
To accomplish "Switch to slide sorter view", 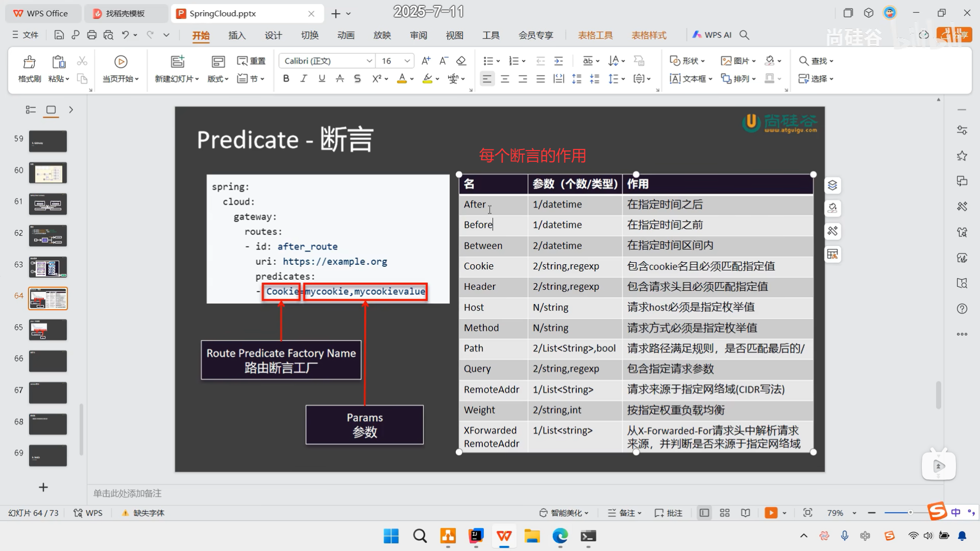I will [x=724, y=513].
